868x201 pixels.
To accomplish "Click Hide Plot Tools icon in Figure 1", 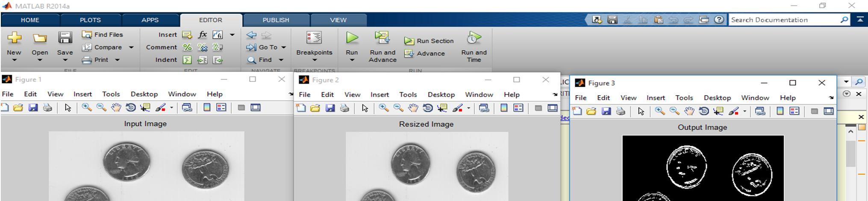I will point(241,108).
